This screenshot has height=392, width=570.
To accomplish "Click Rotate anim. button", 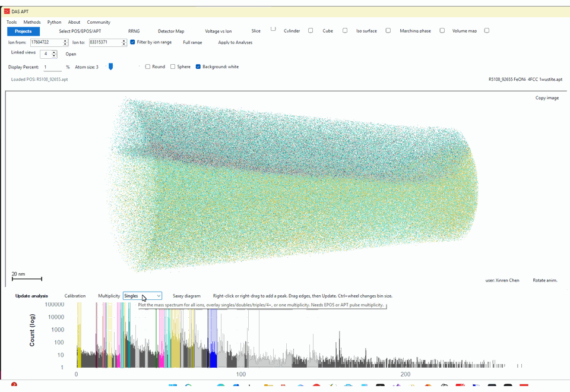I will [545, 280].
